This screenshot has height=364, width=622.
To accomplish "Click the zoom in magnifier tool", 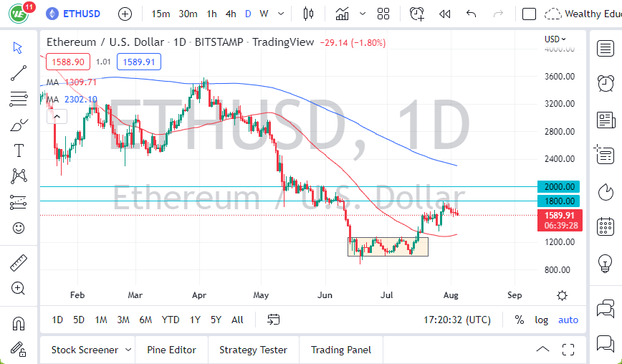I will [19, 288].
